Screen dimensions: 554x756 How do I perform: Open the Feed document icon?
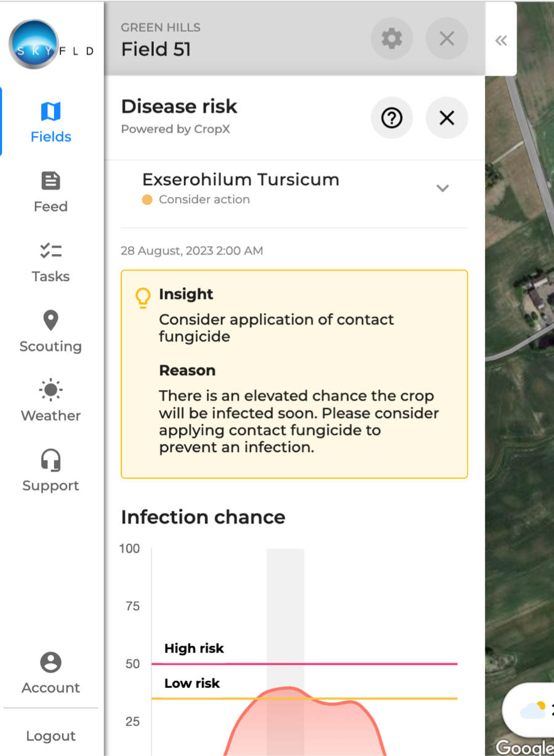(50, 181)
